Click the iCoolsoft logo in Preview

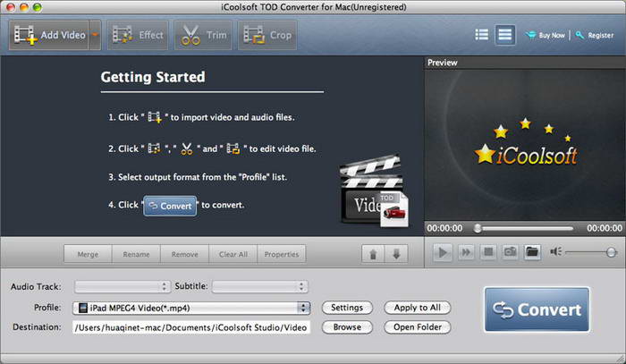(x=526, y=142)
